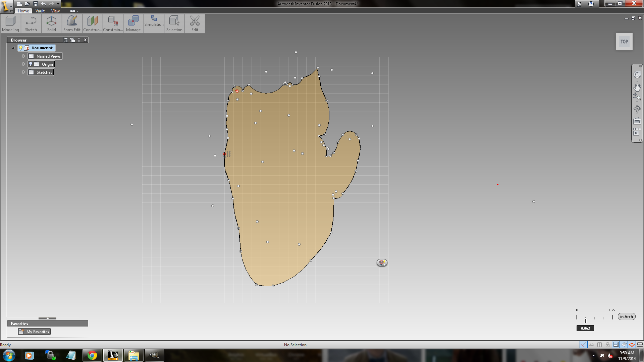This screenshot has height=362, width=644.
Task: Click the navigation wheel icon
Action: pos(637,74)
